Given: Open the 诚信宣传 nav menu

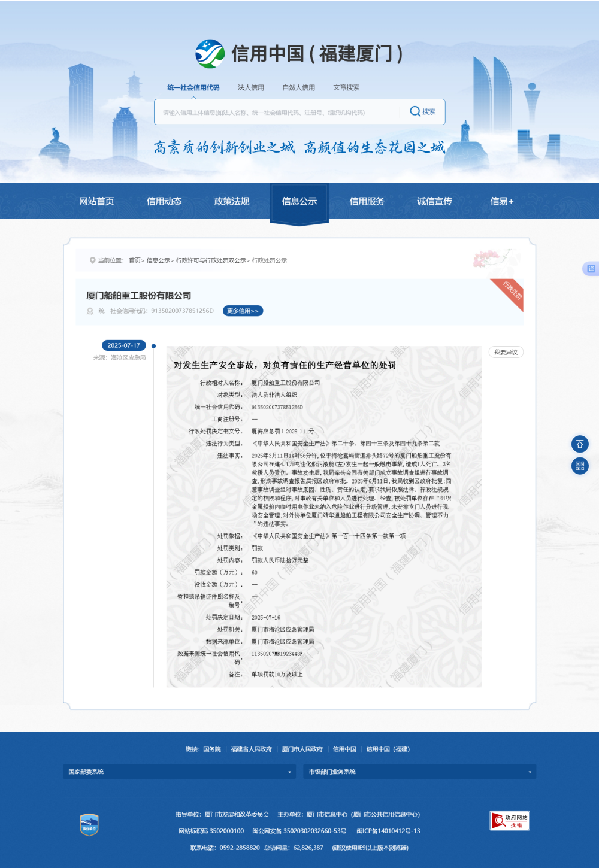Looking at the screenshot, I should tap(435, 201).
